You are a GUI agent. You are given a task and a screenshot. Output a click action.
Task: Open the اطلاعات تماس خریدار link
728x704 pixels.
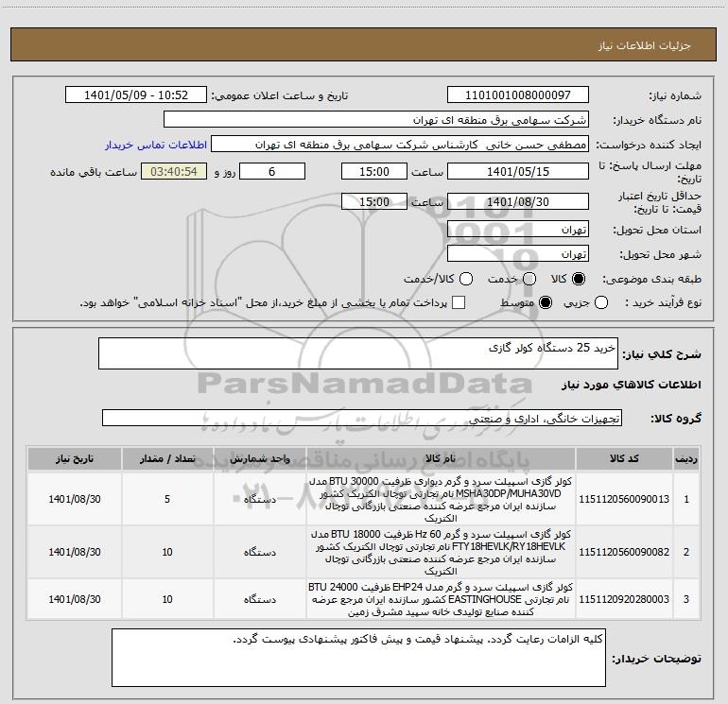pos(156,145)
